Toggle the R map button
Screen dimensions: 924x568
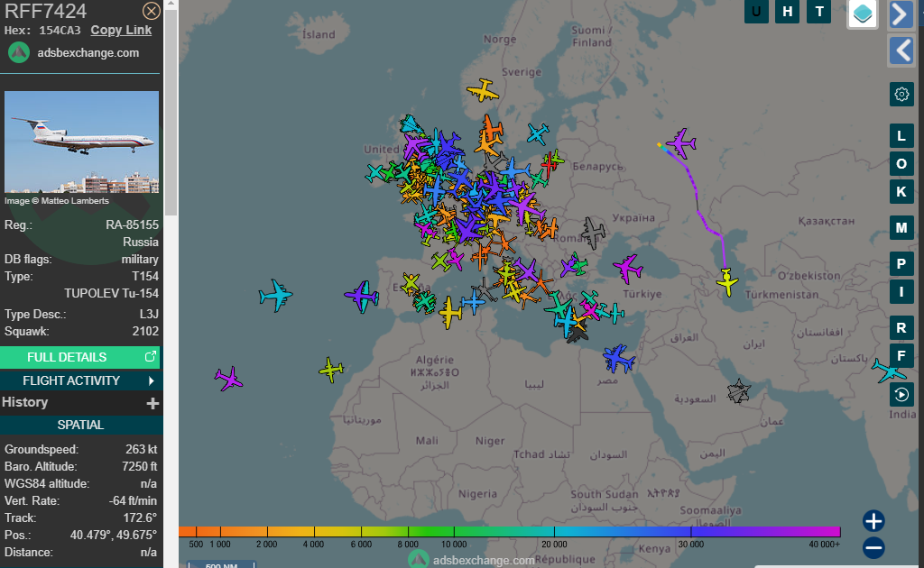(x=901, y=327)
